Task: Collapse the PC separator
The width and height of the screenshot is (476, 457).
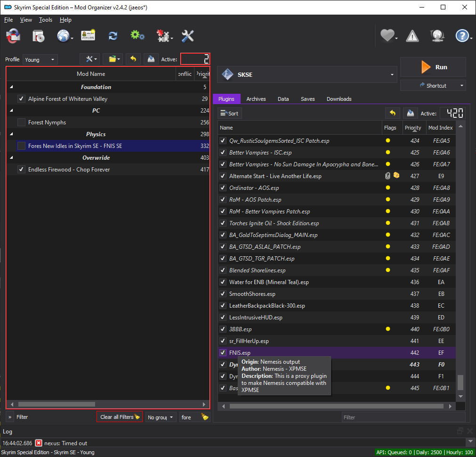Action: (x=11, y=110)
